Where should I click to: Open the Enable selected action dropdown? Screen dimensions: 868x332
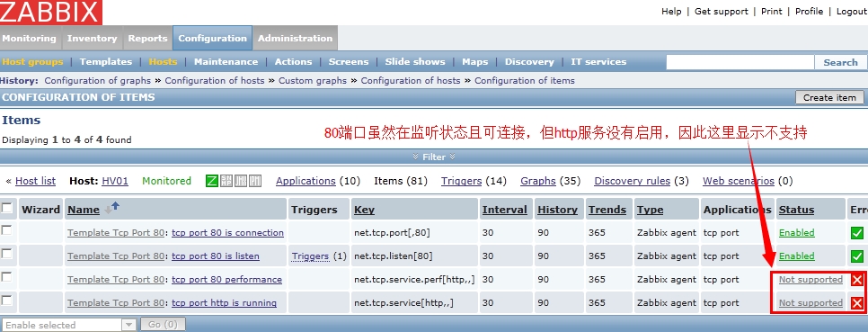pos(68,325)
